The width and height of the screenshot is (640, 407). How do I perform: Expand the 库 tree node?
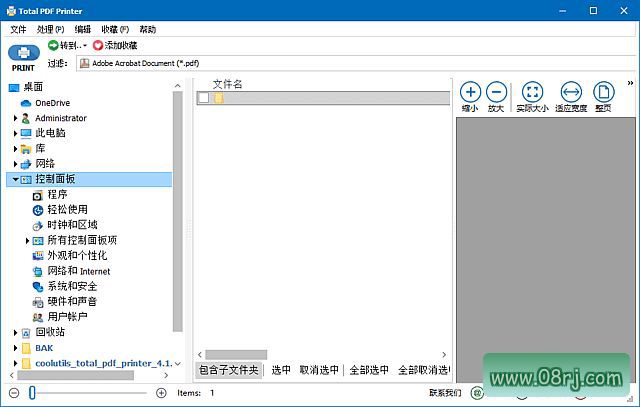15,149
